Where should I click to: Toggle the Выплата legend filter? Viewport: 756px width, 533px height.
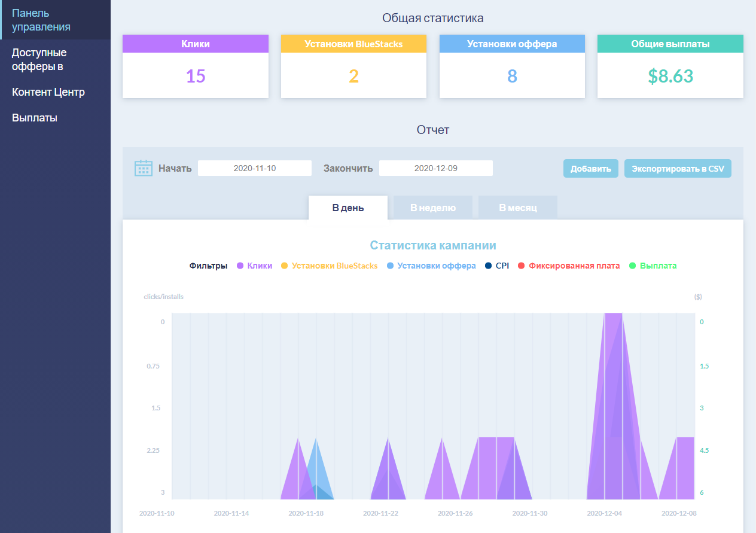(x=653, y=266)
